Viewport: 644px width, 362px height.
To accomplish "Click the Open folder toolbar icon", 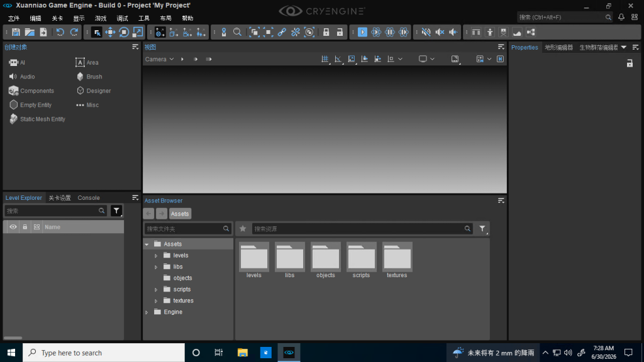I will click(x=30, y=32).
